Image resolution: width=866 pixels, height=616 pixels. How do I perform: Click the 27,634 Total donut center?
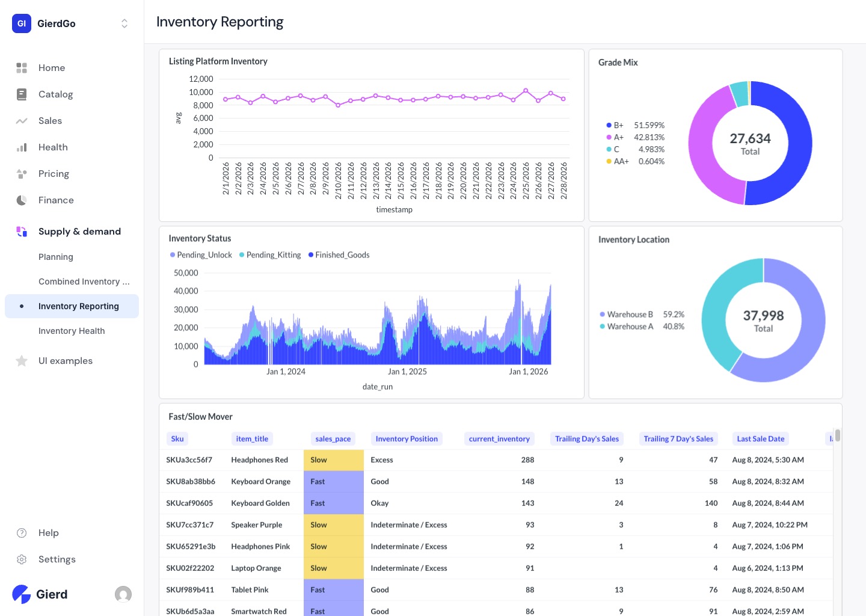[x=751, y=144]
